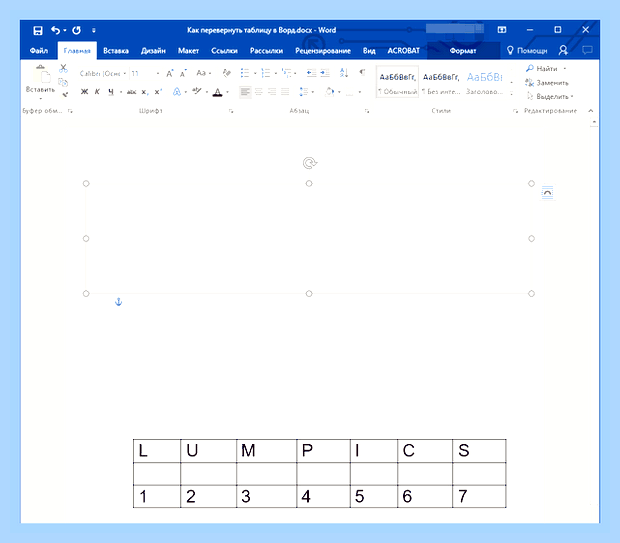The image size is (620, 543).
Task: Click the Помощн tell-me search field
Action: [527, 51]
